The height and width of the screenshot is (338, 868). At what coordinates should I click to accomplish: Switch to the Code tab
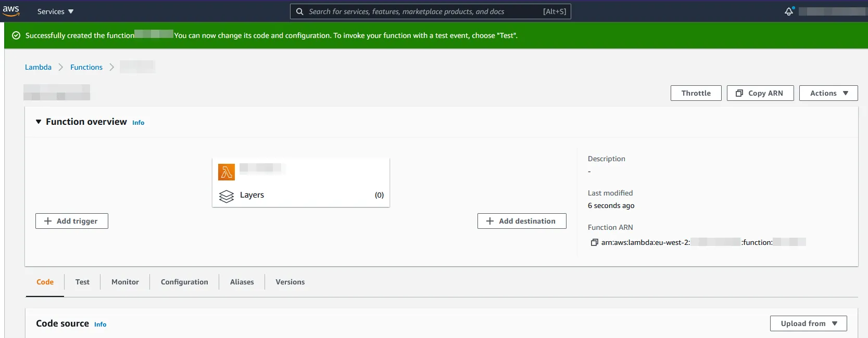(45, 282)
